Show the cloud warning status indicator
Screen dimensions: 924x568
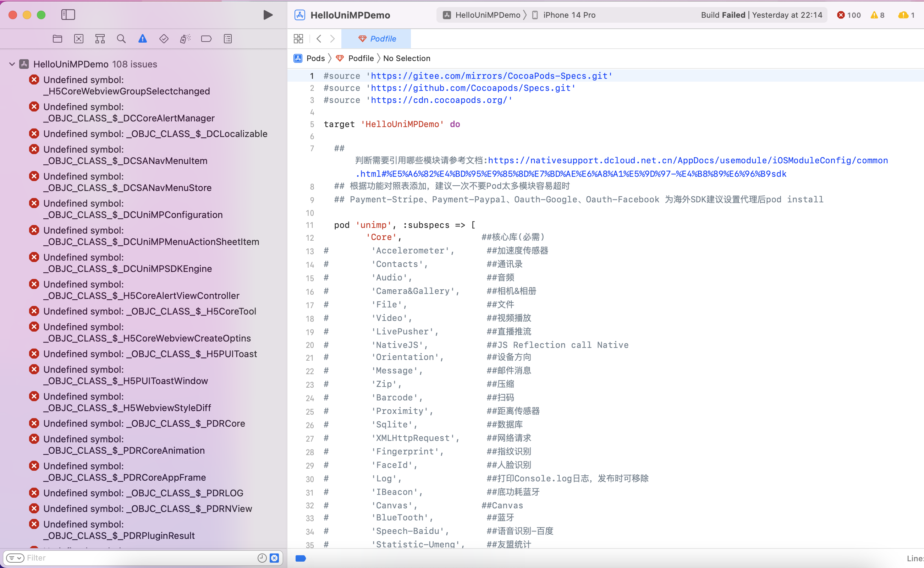pos(906,15)
